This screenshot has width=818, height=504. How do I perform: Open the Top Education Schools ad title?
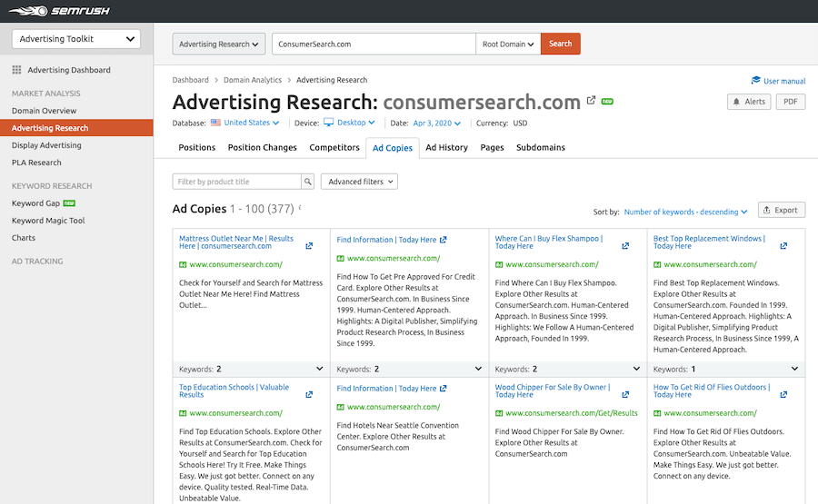234,390
